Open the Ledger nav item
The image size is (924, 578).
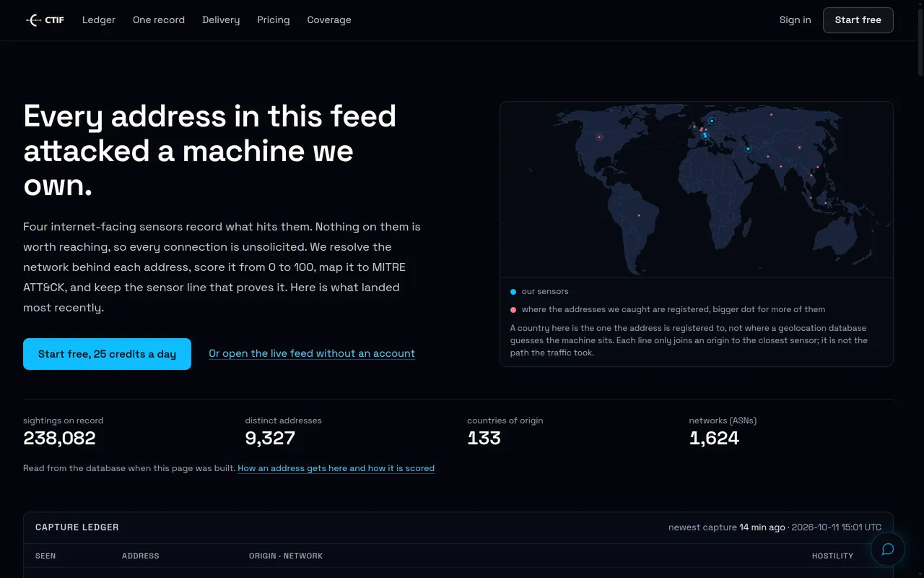(99, 20)
